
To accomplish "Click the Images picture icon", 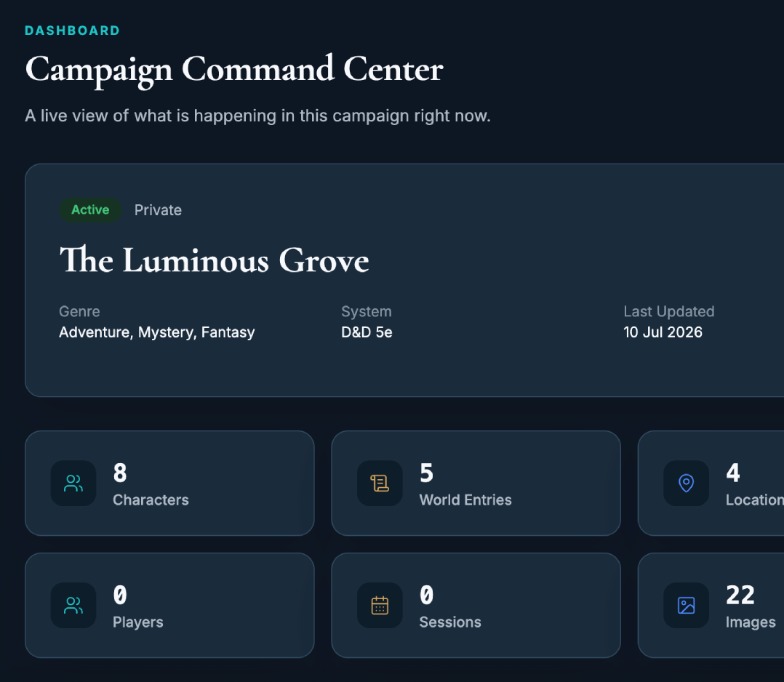I will (686, 606).
